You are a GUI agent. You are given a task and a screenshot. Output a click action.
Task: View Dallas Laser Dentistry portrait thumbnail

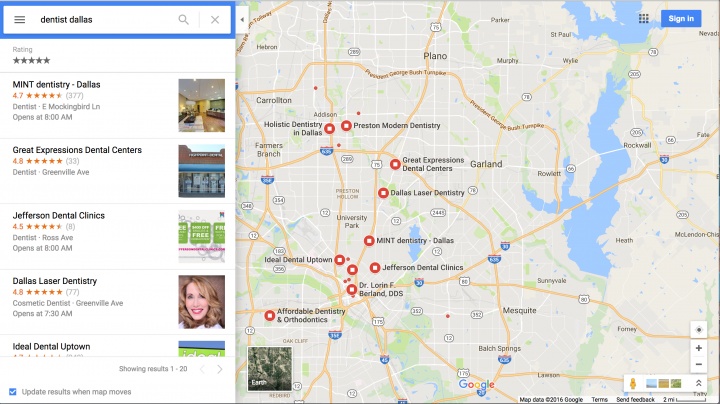click(202, 302)
